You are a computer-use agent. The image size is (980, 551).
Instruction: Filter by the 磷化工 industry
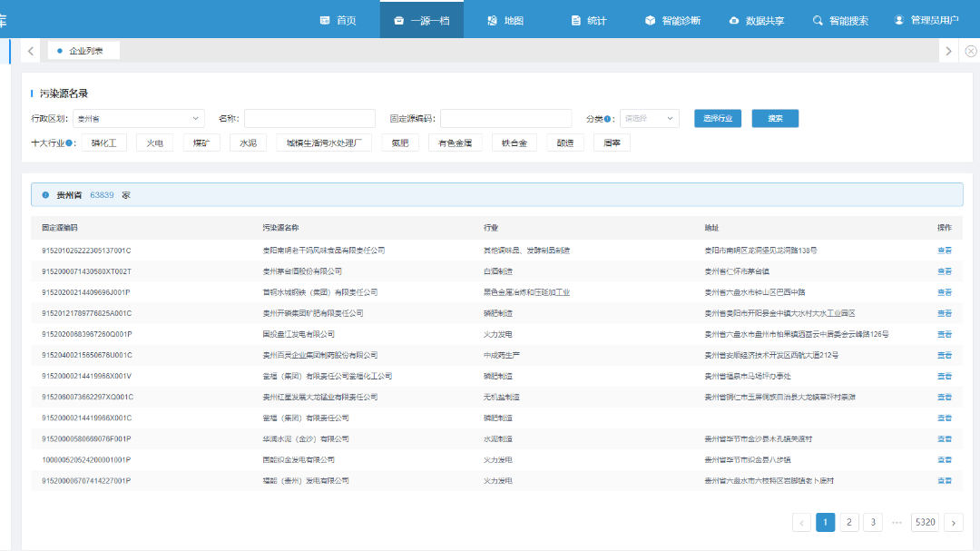[x=103, y=143]
